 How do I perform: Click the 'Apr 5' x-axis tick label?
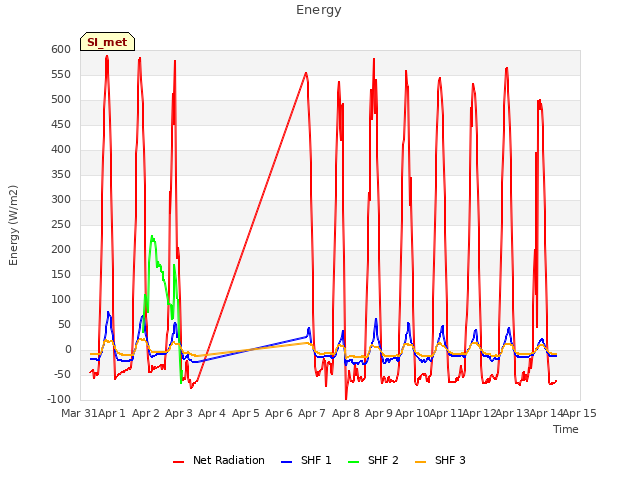[246, 413]
